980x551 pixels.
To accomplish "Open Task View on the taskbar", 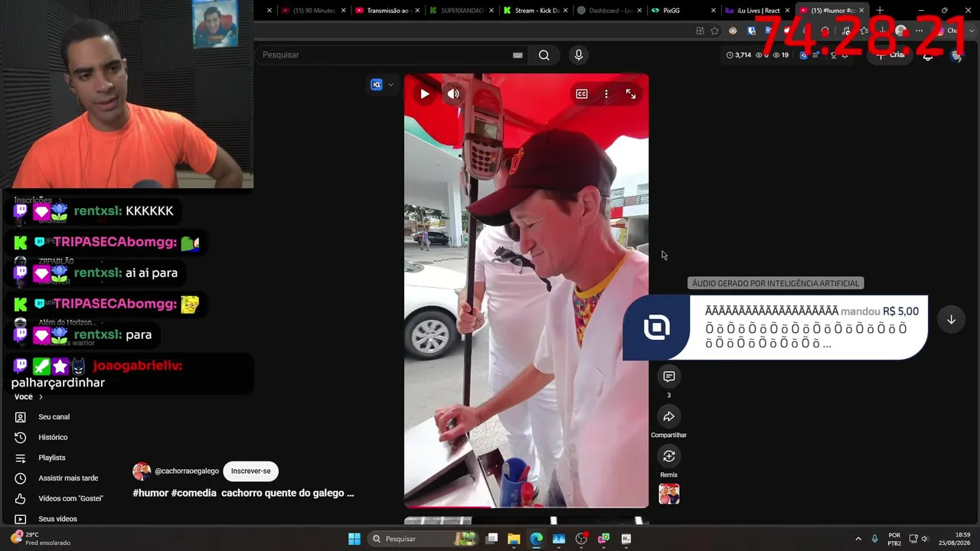I will [x=492, y=539].
